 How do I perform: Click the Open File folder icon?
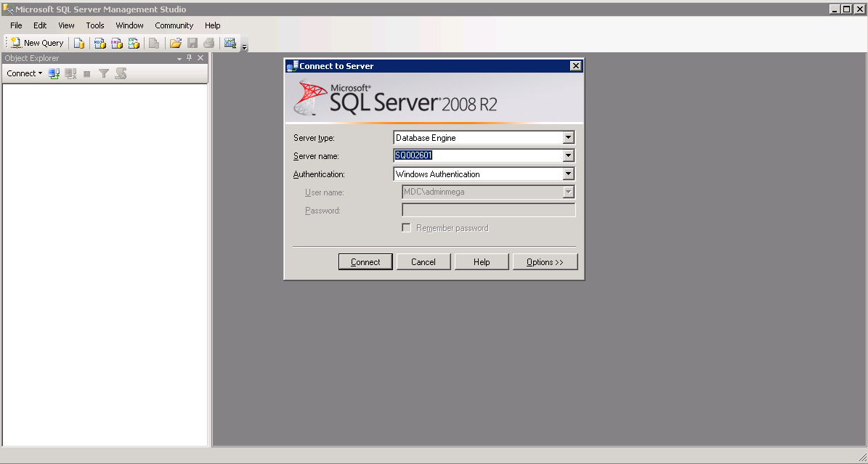[x=175, y=43]
